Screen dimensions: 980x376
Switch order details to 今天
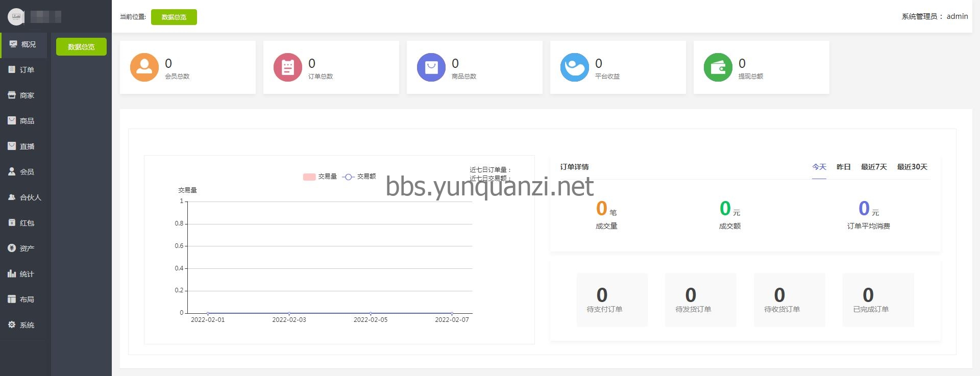(819, 167)
